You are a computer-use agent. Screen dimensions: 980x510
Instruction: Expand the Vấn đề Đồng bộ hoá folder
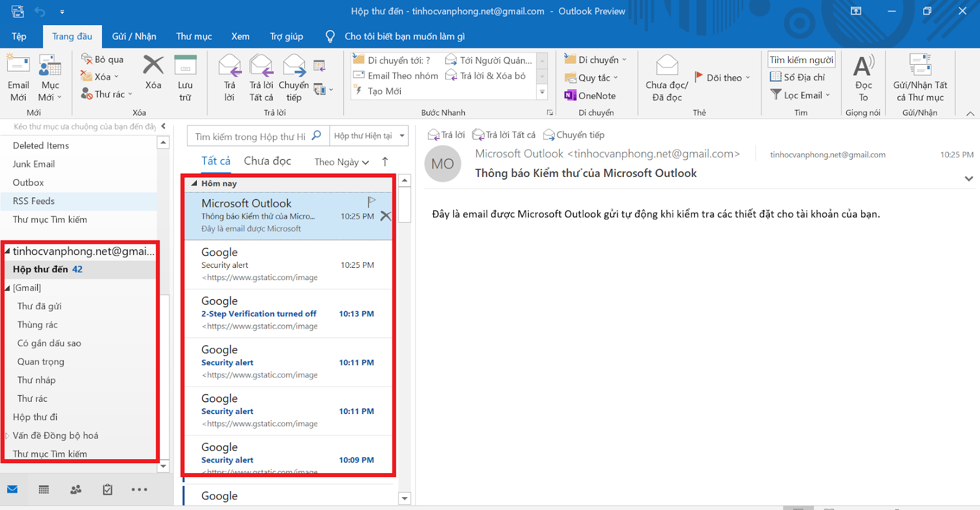[8, 436]
